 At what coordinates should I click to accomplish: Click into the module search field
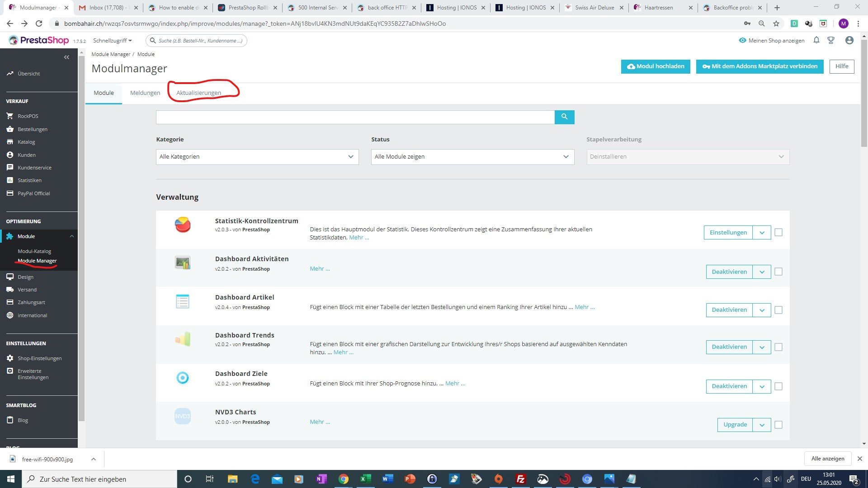(355, 117)
